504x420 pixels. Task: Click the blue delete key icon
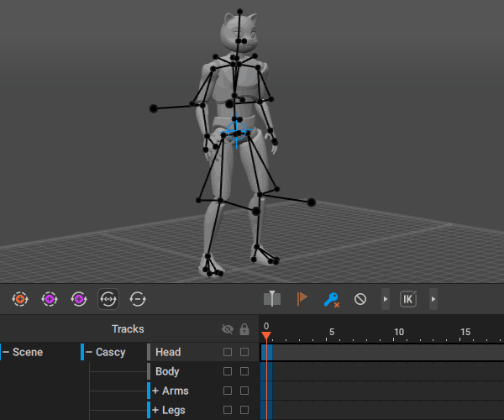[331, 298]
